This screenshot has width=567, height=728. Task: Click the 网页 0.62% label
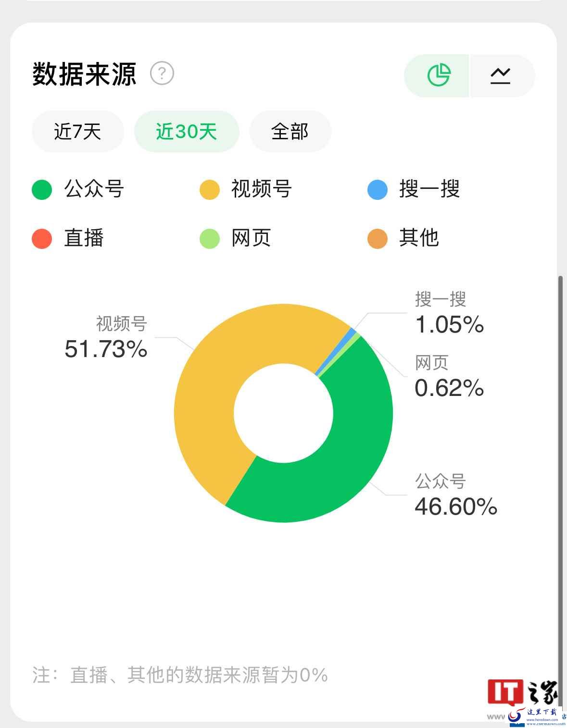tap(449, 376)
